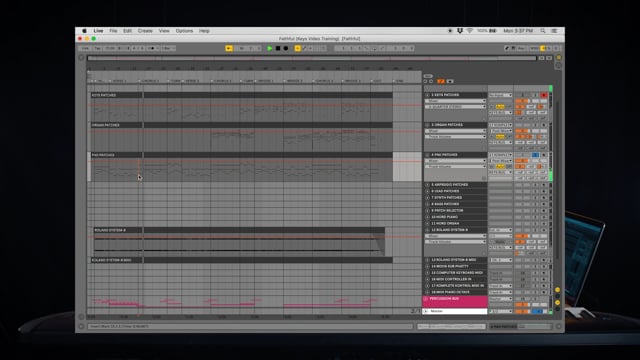Click the red Arm button on Keys Patches
Viewport: 640px width, 360px height.
point(543,95)
